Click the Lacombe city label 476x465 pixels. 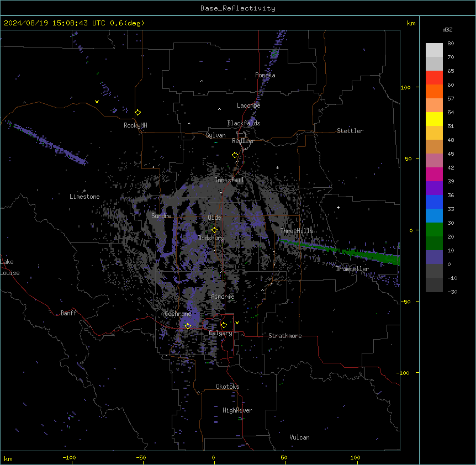248,105
